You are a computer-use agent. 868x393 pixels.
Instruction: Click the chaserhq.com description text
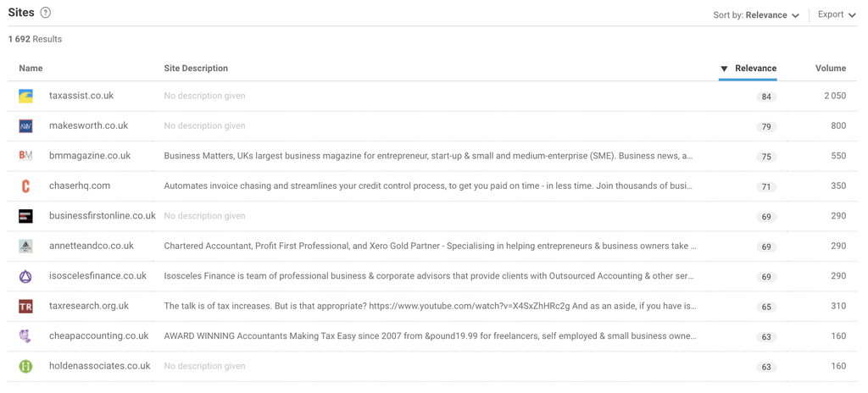point(428,186)
